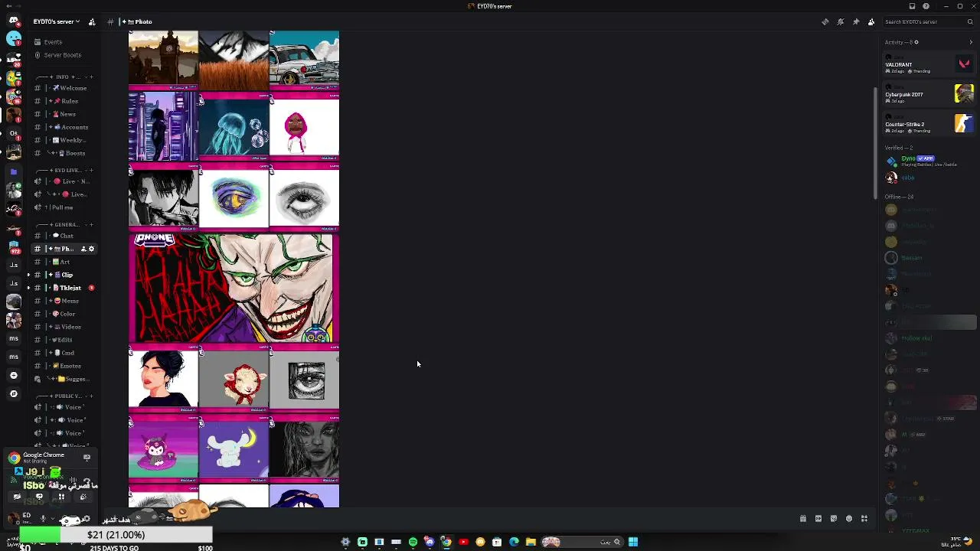
Task: Open the Rules channel
Action: [x=64, y=101]
